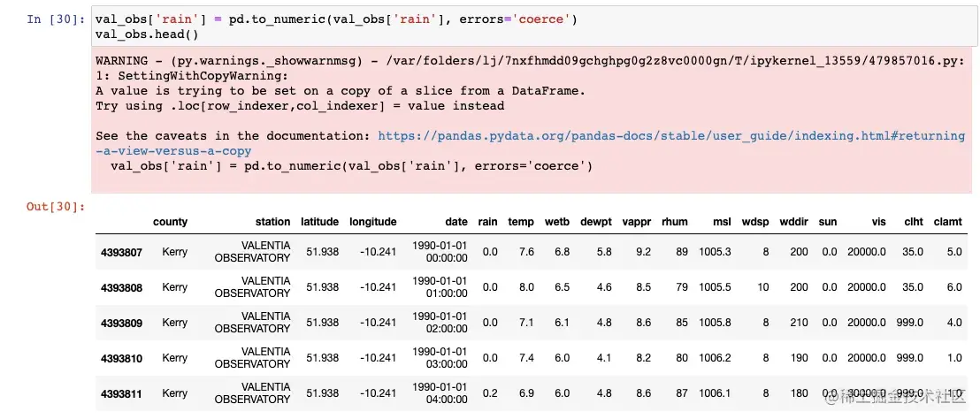This screenshot has width=980, height=419.
Task: Click the 'clamt' column header
Action: pyautogui.click(x=947, y=222)
